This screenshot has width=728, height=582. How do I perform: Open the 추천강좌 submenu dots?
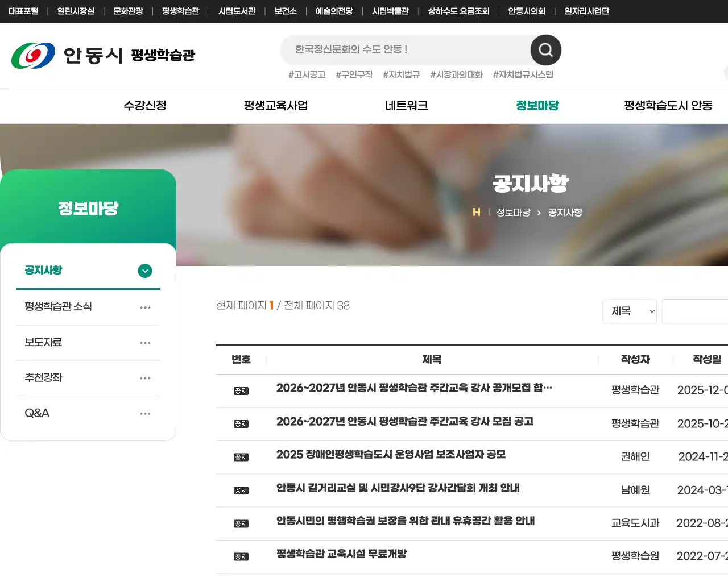click(145, 377)
